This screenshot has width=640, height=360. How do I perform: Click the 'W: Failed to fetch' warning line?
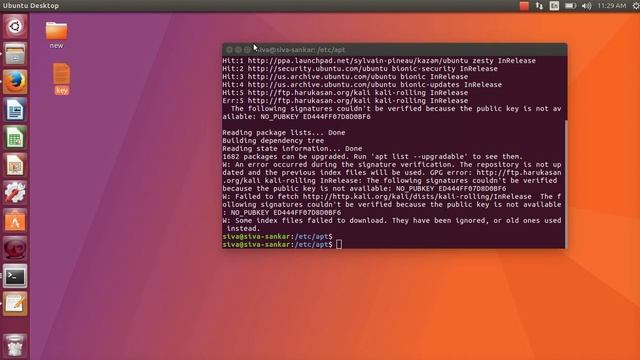coord(392,196)
